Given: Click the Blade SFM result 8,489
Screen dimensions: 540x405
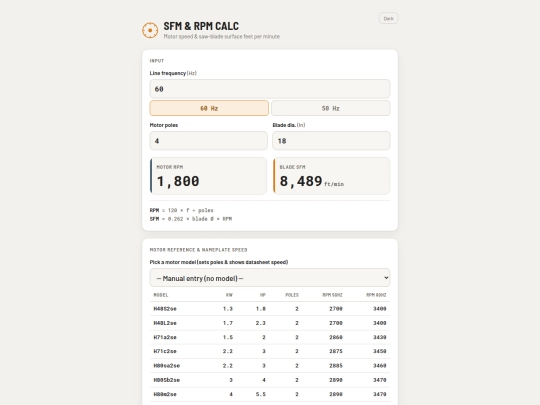Looking at the screenshot, I should (x=301, y=181).
